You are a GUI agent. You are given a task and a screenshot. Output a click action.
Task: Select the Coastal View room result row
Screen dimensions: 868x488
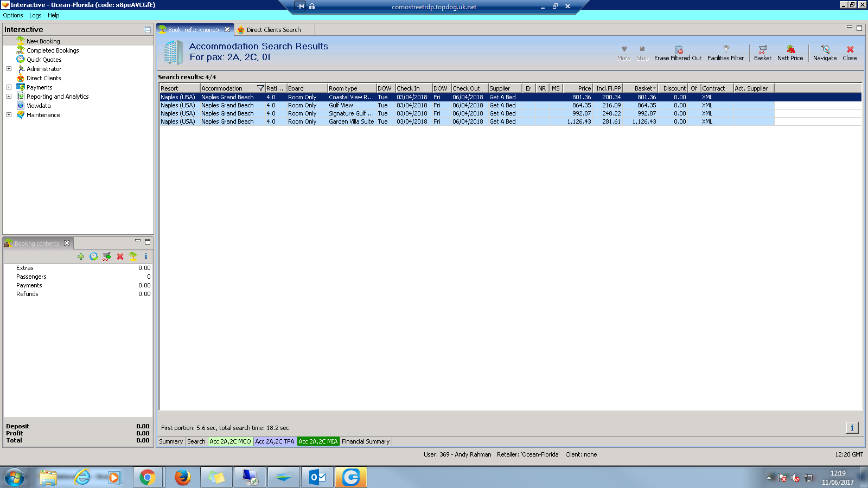467,97
